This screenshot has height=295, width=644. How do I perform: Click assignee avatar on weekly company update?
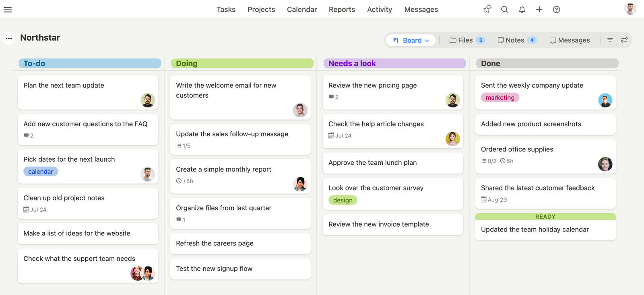605,100
